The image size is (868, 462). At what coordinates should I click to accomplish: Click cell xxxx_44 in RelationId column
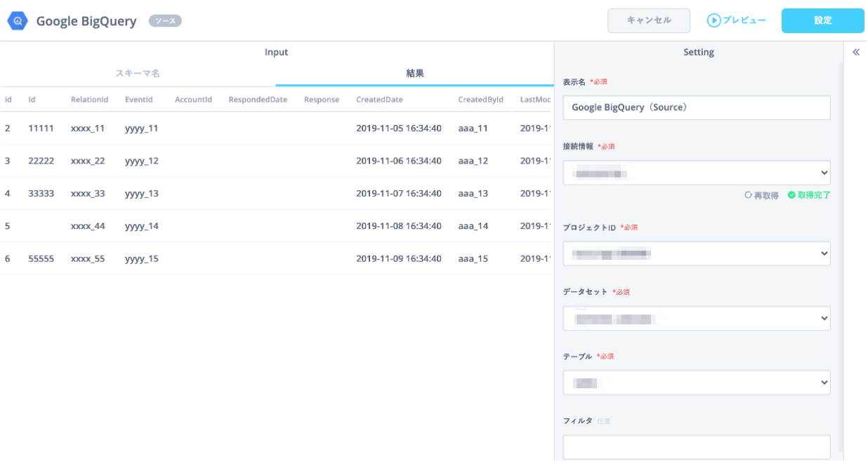(87, 226)
